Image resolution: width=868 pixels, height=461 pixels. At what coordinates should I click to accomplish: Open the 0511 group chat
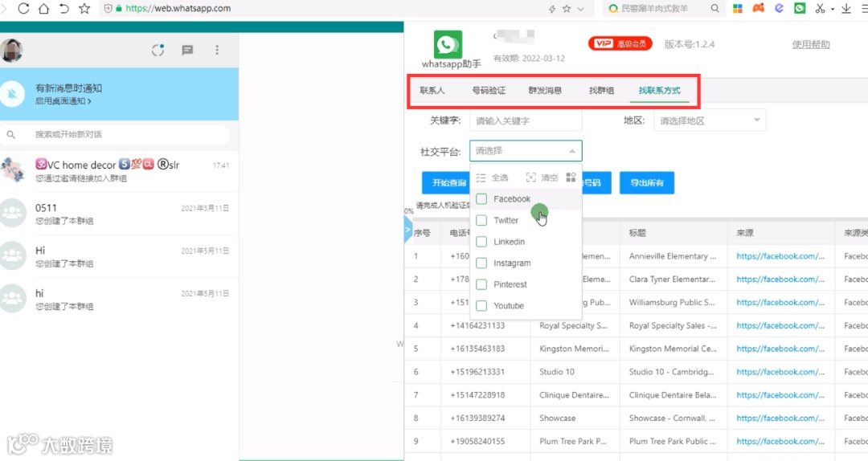(x=119, y=214)
